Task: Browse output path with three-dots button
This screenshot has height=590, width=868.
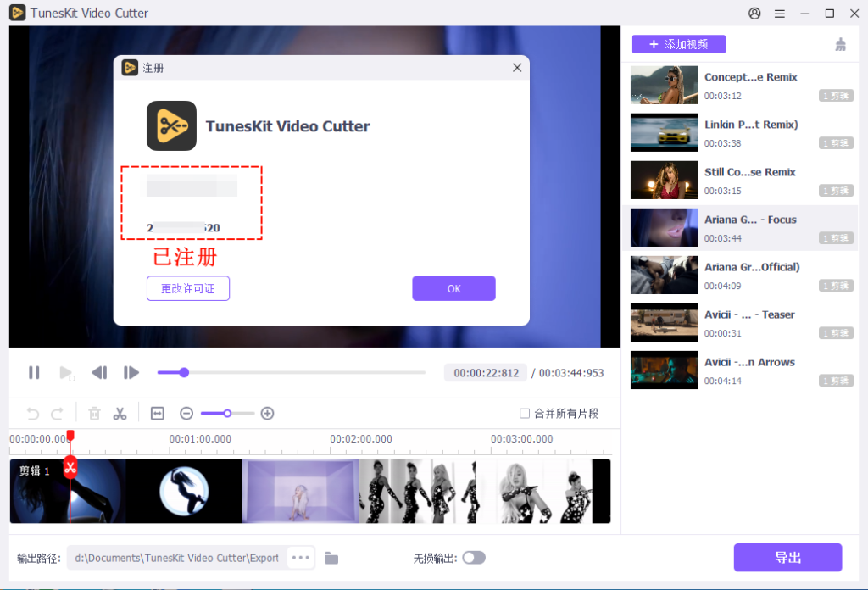Action: click(301, 558)
